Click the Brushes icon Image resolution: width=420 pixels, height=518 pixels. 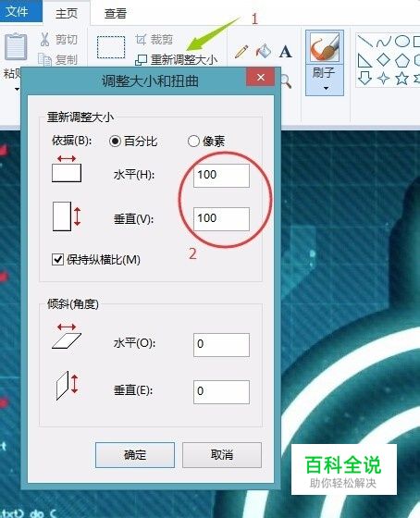point(325,47)
